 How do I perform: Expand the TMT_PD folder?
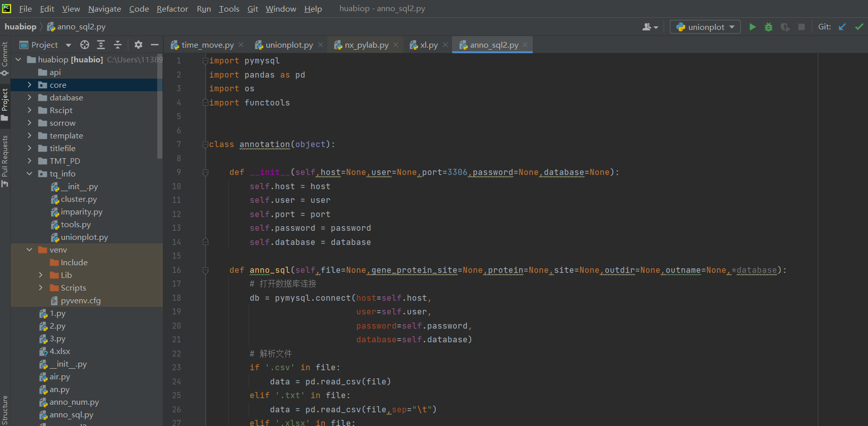29,161
